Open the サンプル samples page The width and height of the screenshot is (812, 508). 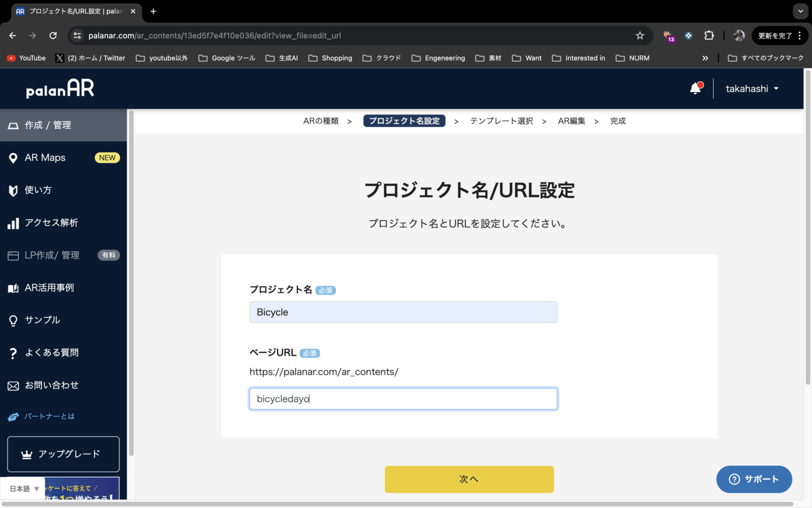tap(42, 320)
